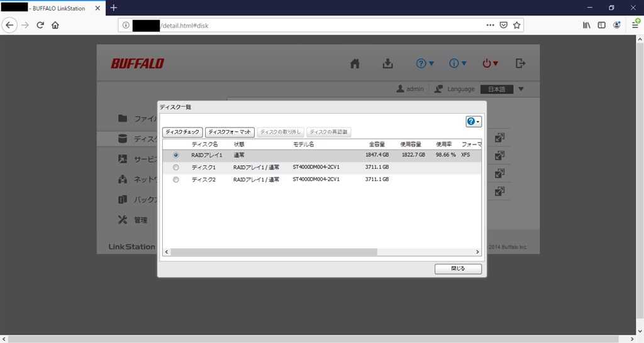Click the dialog scrollbar right arrow
Viewport: 644px width, 343px height.
pos(477,252)
